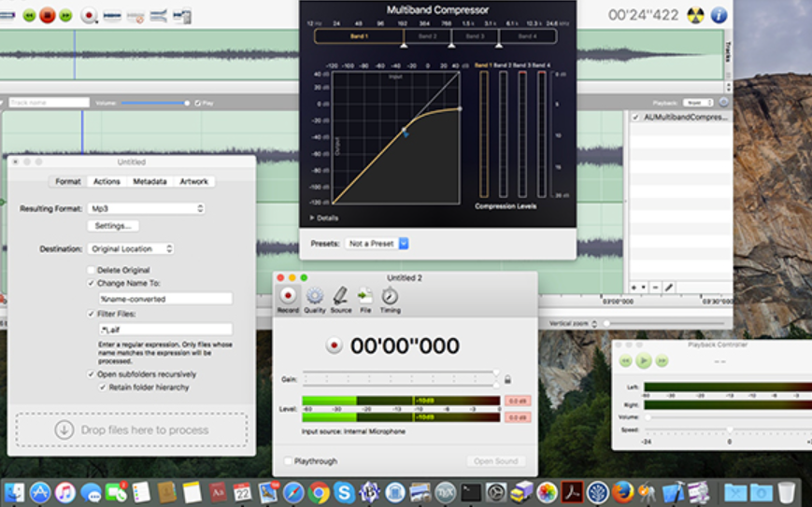Click the Gain slider in Untitled 2
This screenshot has height=507, width=812.
401,379
